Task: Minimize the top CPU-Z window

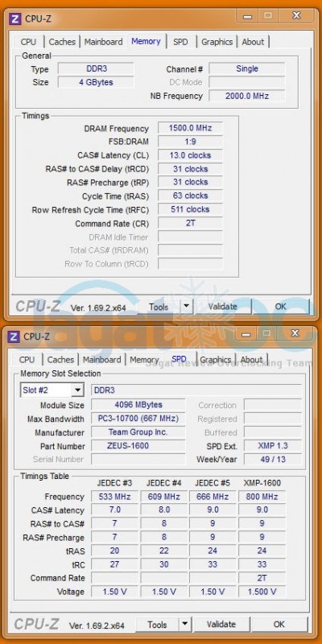Action: pos(248,16)
